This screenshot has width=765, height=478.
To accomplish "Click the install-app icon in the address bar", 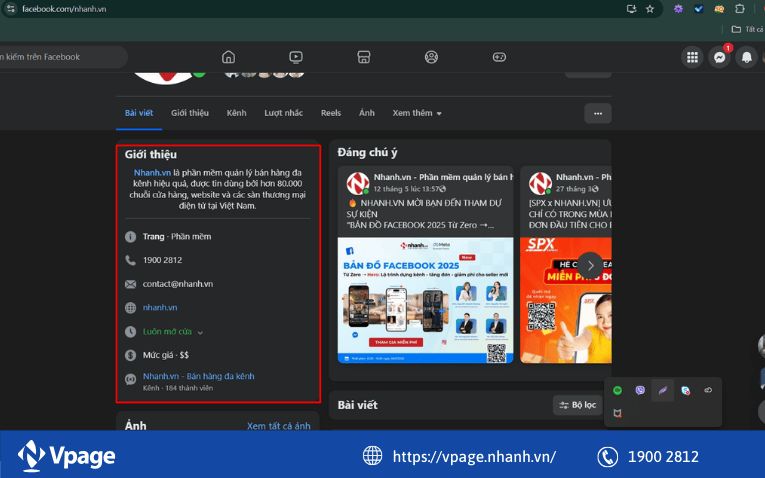I will pos(631,9).
